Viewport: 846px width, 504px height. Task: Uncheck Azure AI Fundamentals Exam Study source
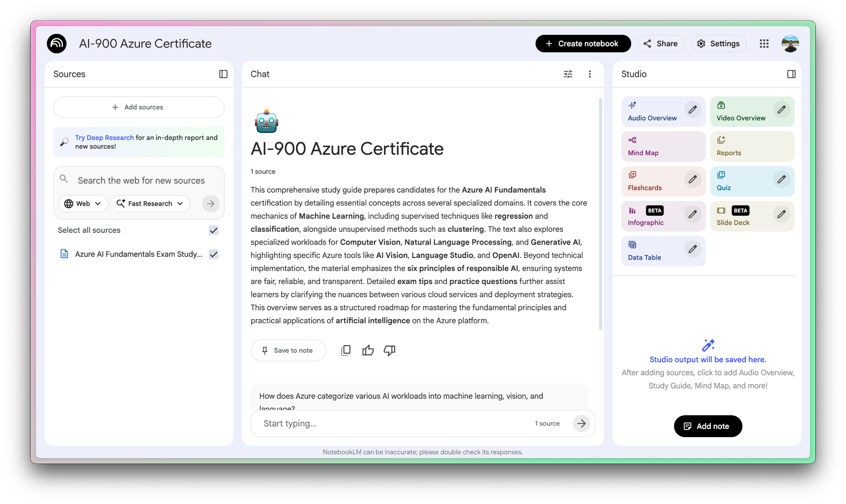(214, 254)
